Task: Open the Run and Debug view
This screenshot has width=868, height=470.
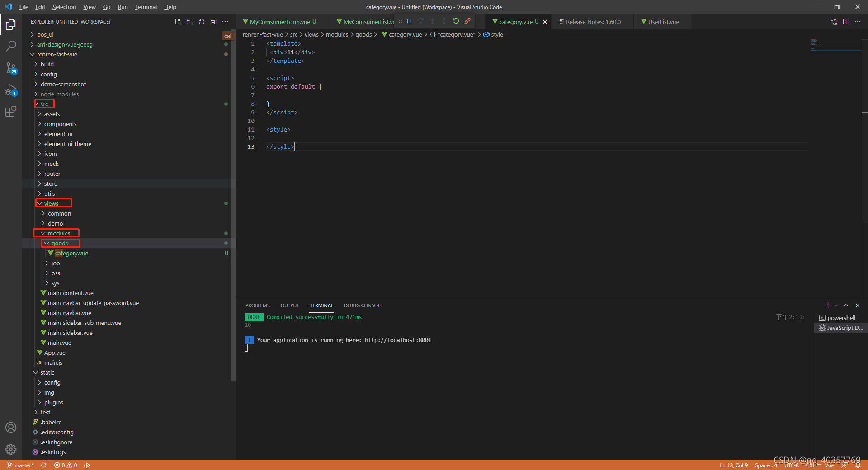Action: 11,89
